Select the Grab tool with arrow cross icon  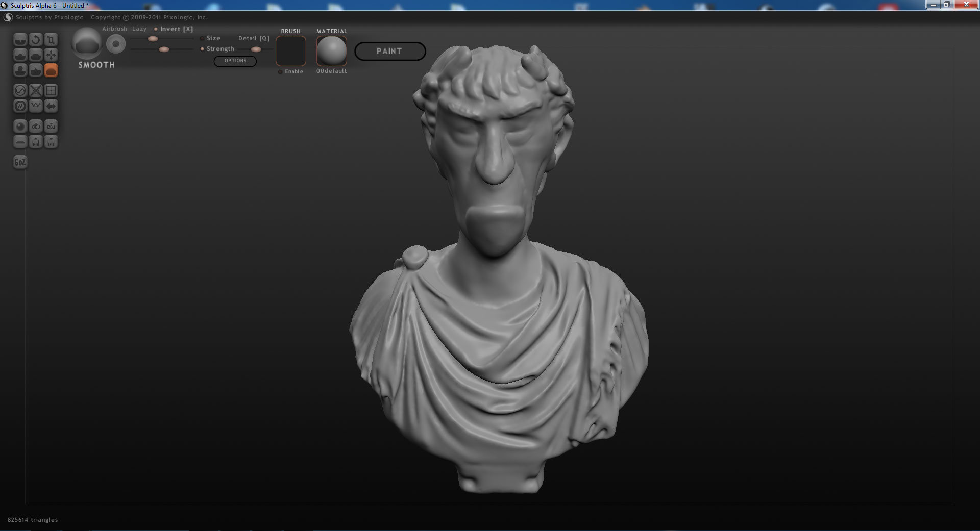click(x=51, y=55)
